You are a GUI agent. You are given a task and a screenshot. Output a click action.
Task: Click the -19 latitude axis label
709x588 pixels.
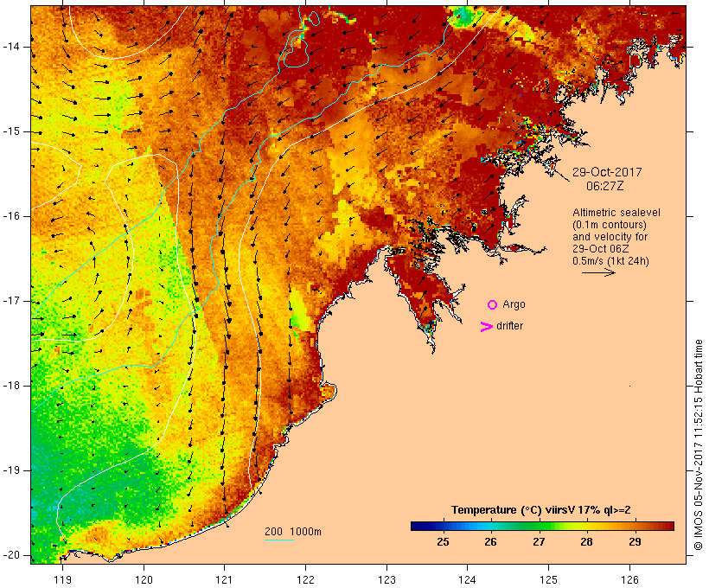tap(10, 470)
